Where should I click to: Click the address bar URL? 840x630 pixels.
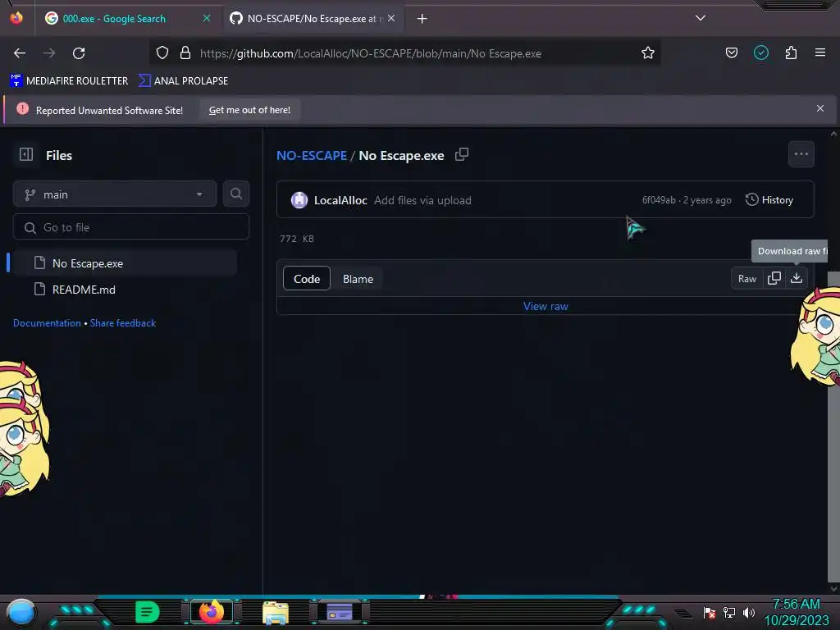[371, 53]
